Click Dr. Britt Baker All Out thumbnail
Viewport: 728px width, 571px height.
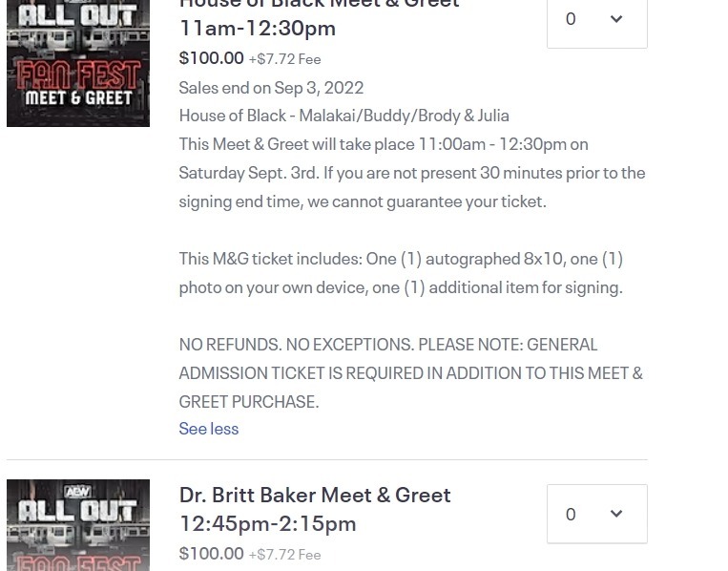[78, 525]
